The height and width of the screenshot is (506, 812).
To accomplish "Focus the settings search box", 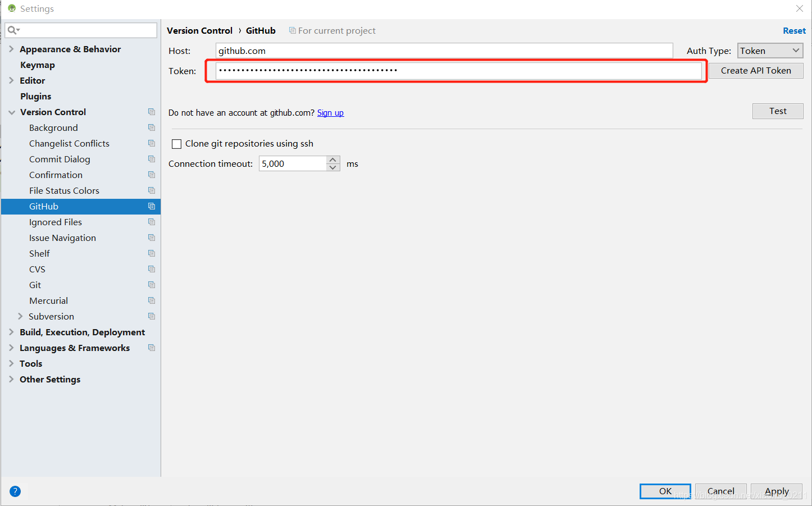I will (x=81, y=30).
